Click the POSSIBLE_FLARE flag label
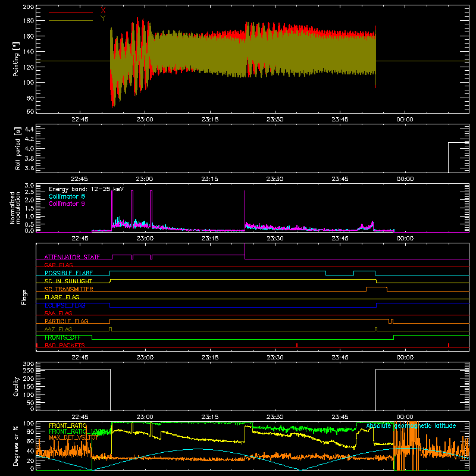The width and height of the screenshot is (476, 476). click(69, 273)
